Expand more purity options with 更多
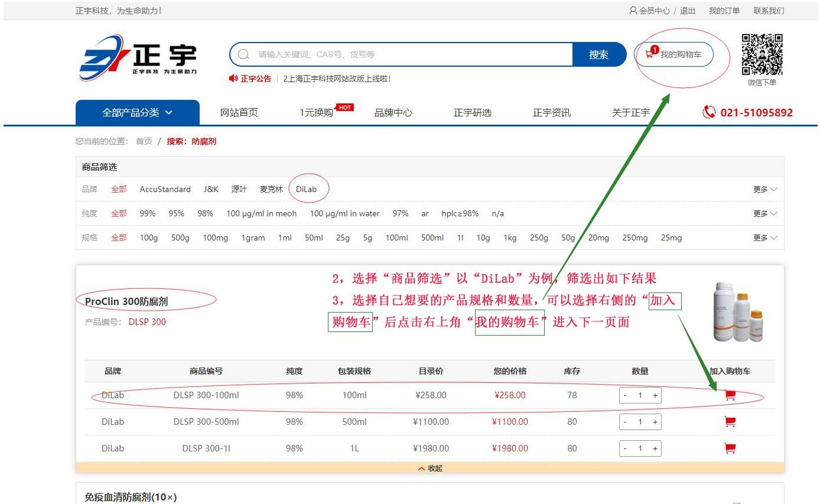 (765, 214)
